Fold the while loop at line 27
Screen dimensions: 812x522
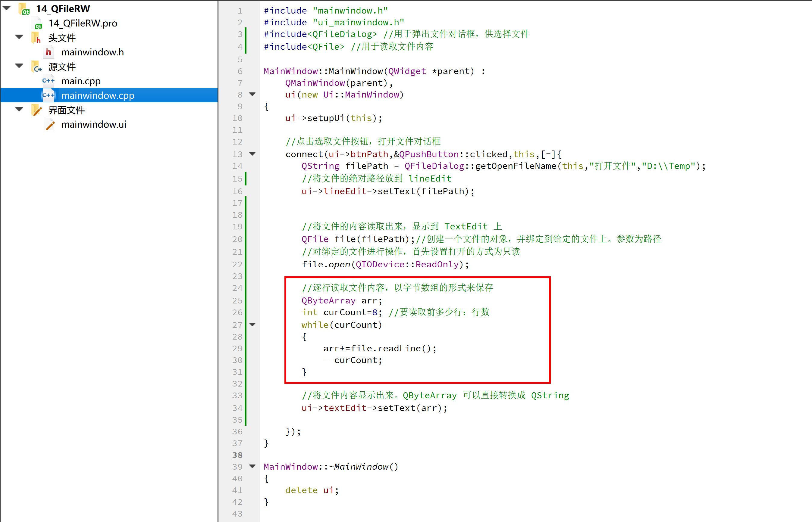point(253,325)
